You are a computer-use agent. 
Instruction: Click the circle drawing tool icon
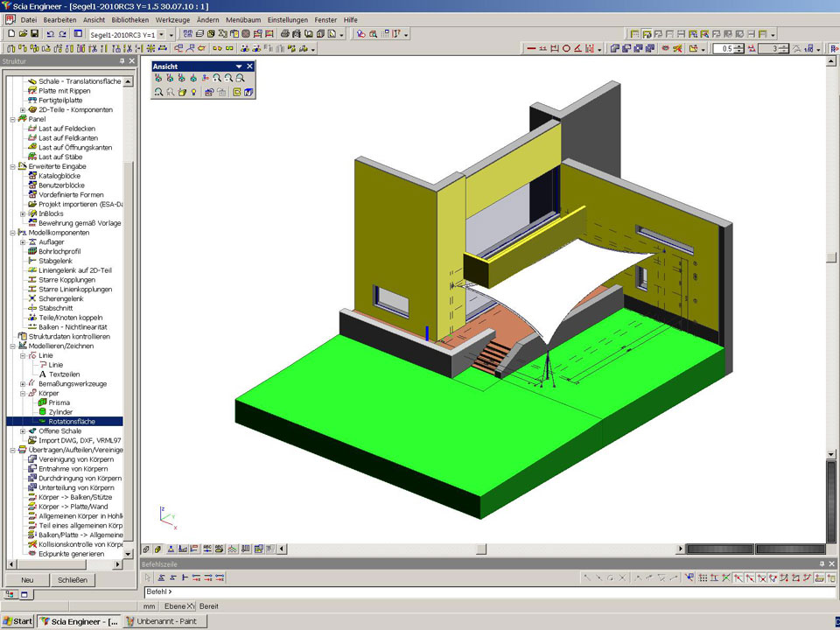566,49
